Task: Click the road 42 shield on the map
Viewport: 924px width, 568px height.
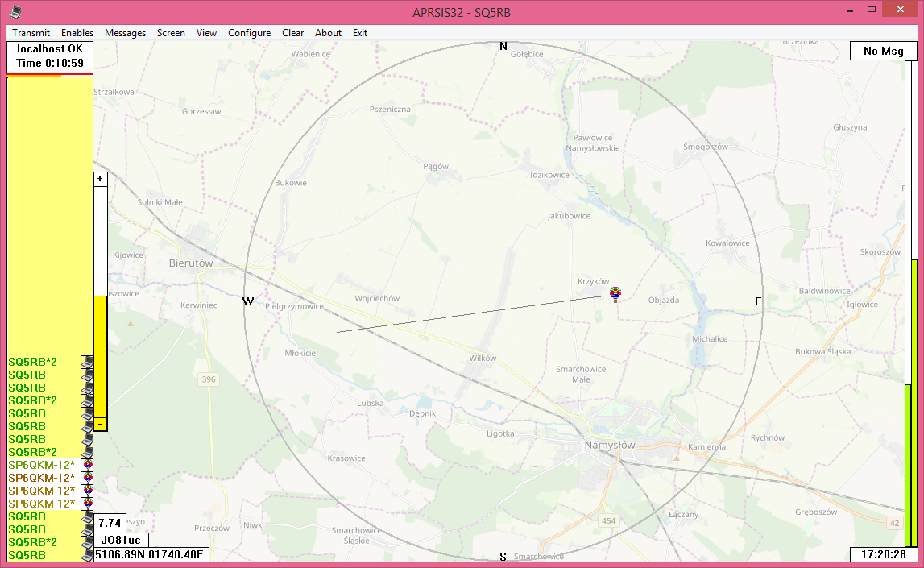Action: [894, 523]
